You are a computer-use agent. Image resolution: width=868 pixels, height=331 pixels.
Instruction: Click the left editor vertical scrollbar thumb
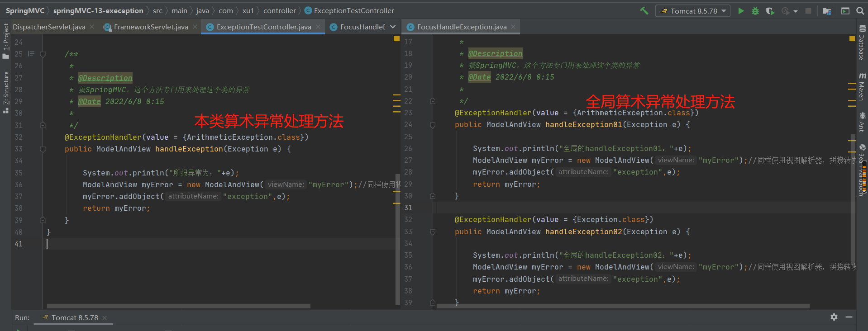click(398, 239)
